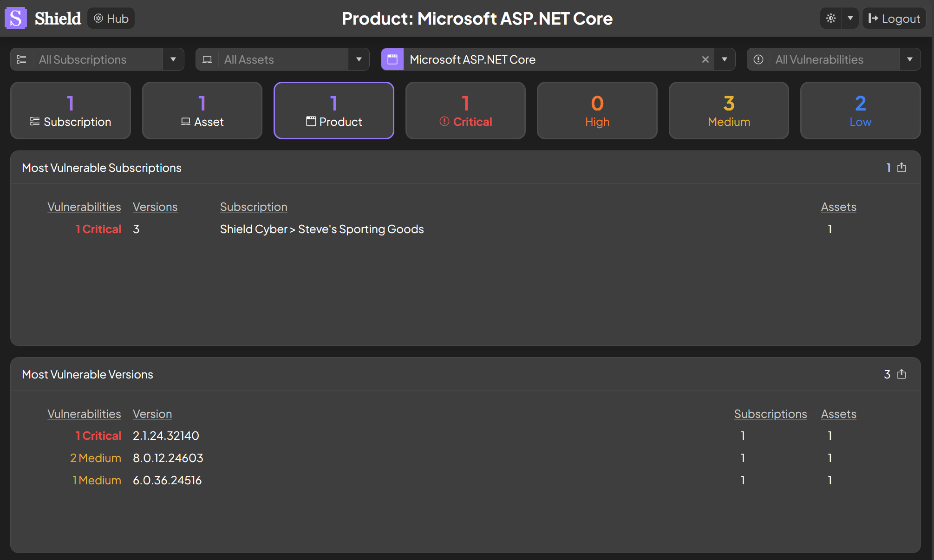Open the All Subscriptions dropdown

tap(173, 59)
